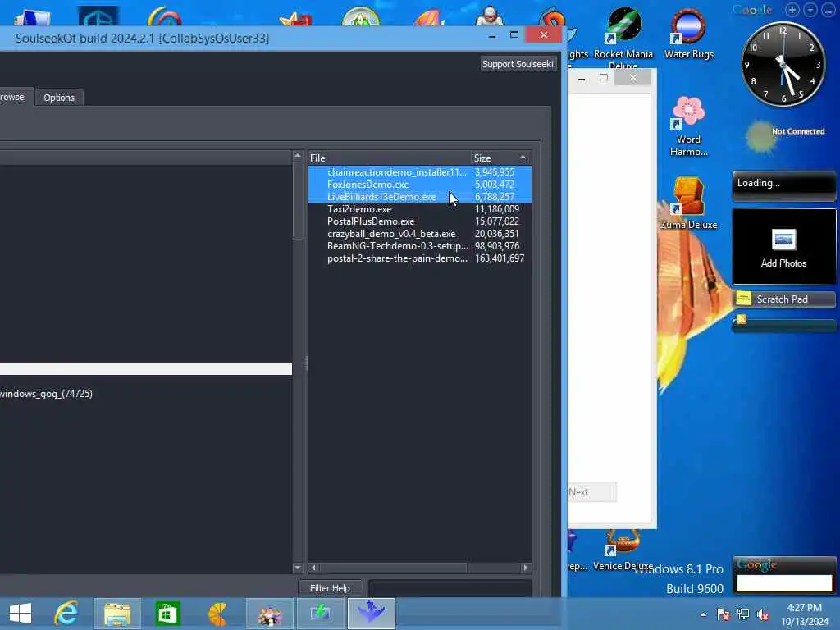Open the Rocket Mania Deluxe desktop shortcut
This screenshot has height=630, width=840.
click(x=623, y=38)
